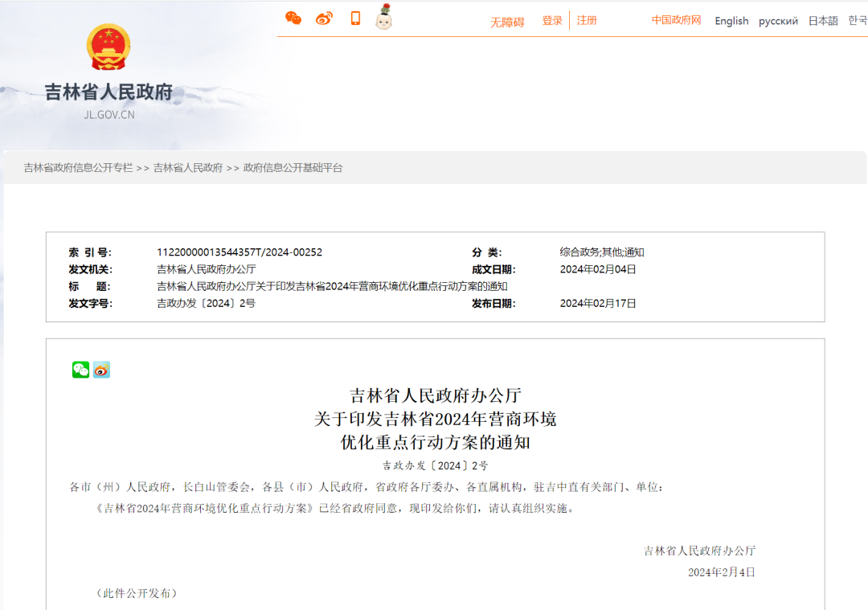Click signature 吉林省人民政府办公厅 at bottom right

(699, 551)
